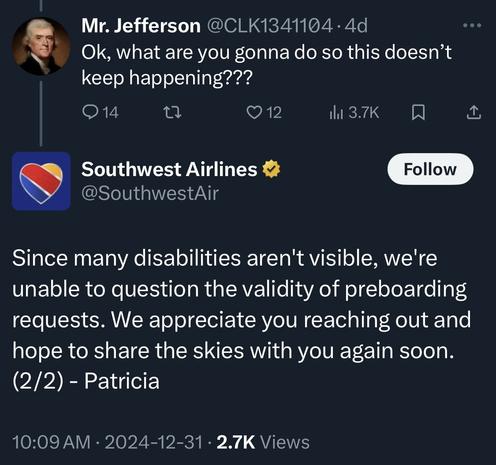The width and height of the screenshot is (496, 465).
Task: Click the Southwest Airlines display name
Action: coord(169,169)
